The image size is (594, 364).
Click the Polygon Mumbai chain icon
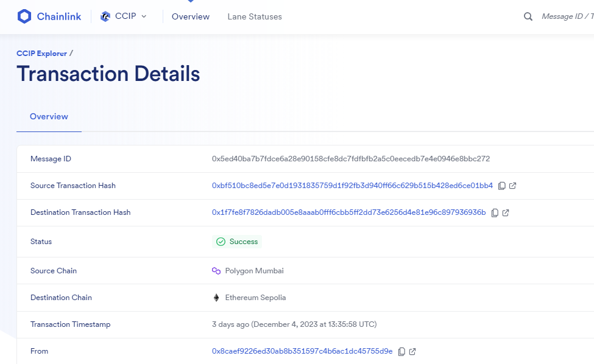(x=216, y=270)
